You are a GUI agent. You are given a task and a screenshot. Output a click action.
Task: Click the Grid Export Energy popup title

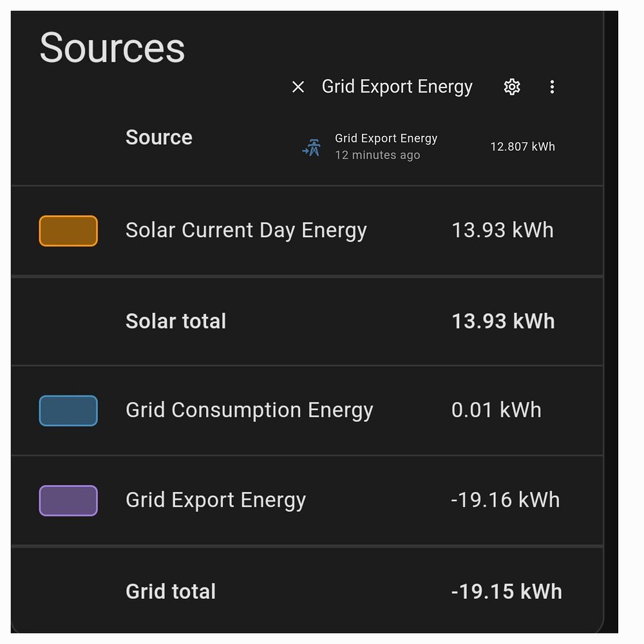tap(397, 86)
